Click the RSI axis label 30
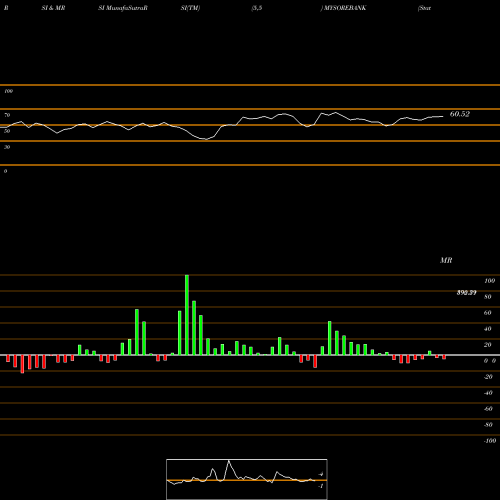This screenshot has height=500, width=500. coord(7,147)
